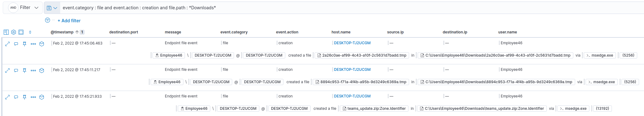The width and height of the screenshot is (644, 116).
Task: Open more actions for 17:45:06.463 event
Action: click(33, 44)
